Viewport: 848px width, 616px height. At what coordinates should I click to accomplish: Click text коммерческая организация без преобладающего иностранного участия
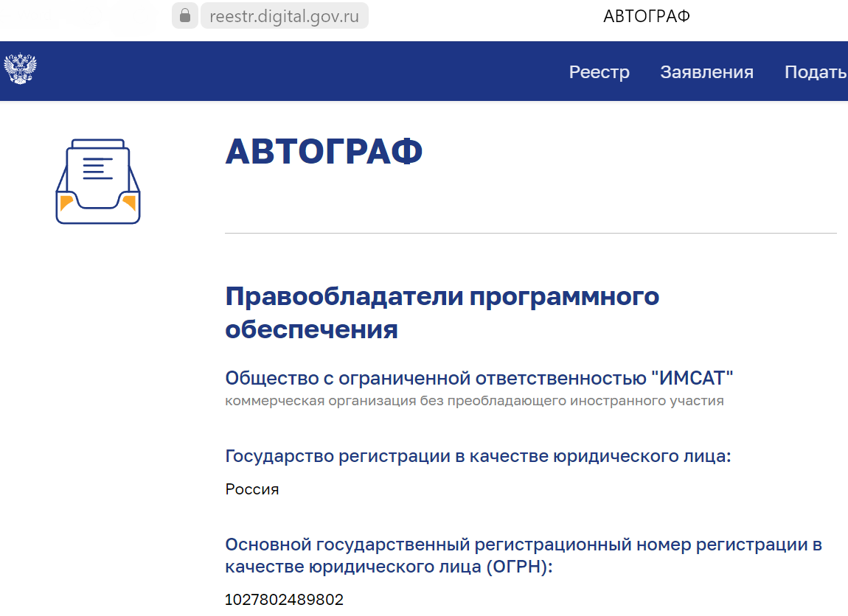(x=474, y=401)
